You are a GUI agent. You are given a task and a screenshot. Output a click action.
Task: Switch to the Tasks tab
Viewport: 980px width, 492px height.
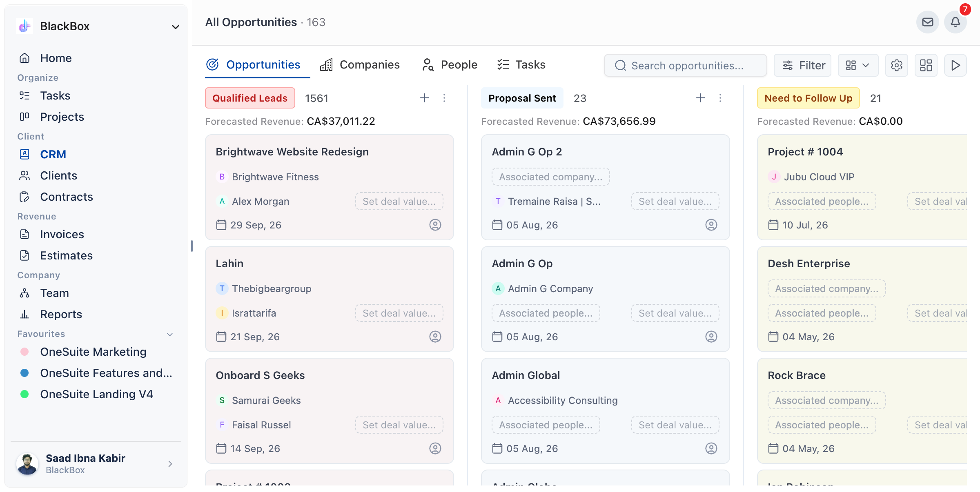coord(521,64)
